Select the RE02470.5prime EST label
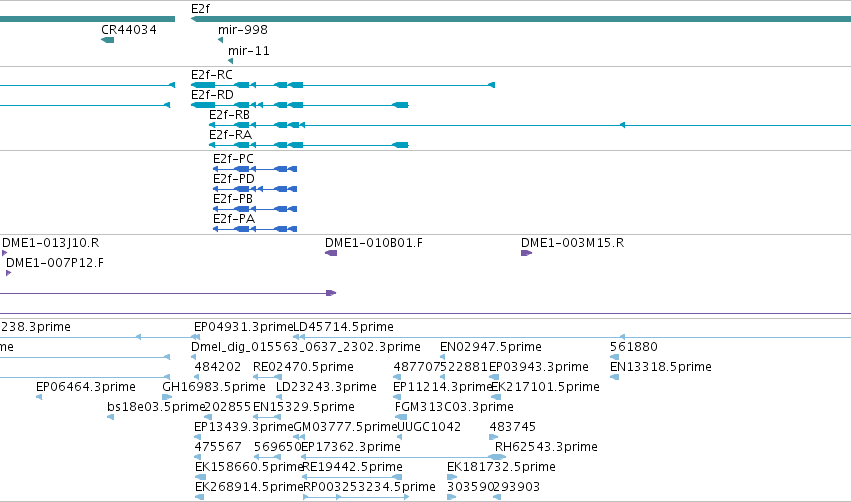851x502 pixels. tap(303, 367)
